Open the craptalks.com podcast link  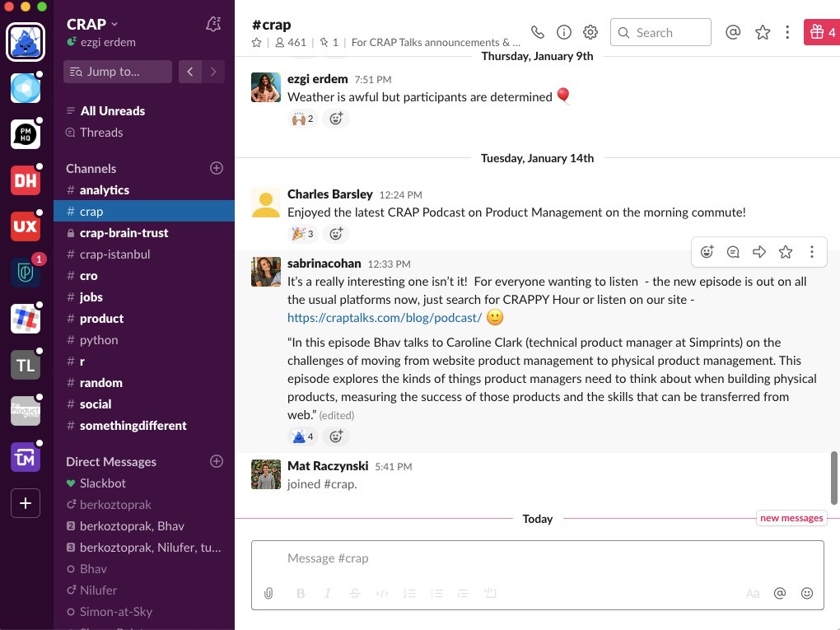385,318
